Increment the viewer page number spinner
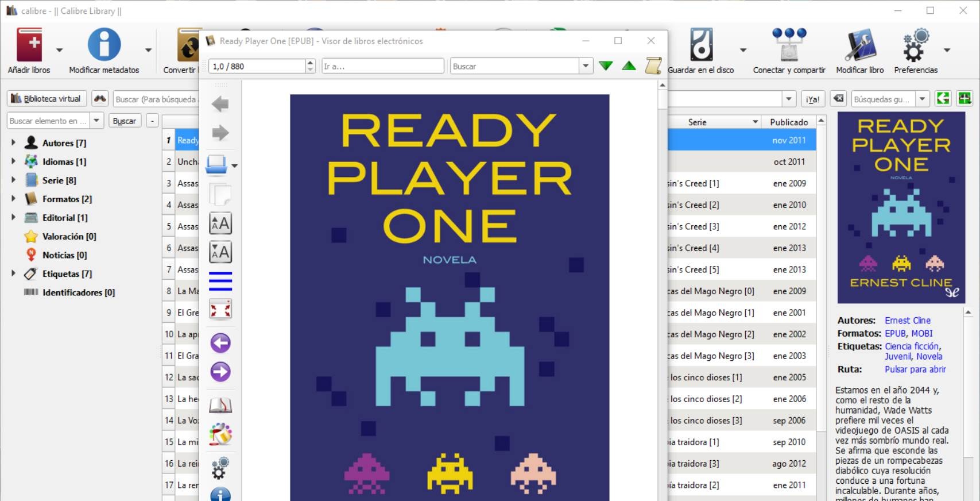The height and width of the screenshot is (501, 980). pyautogui.click(x=311, y=63)
